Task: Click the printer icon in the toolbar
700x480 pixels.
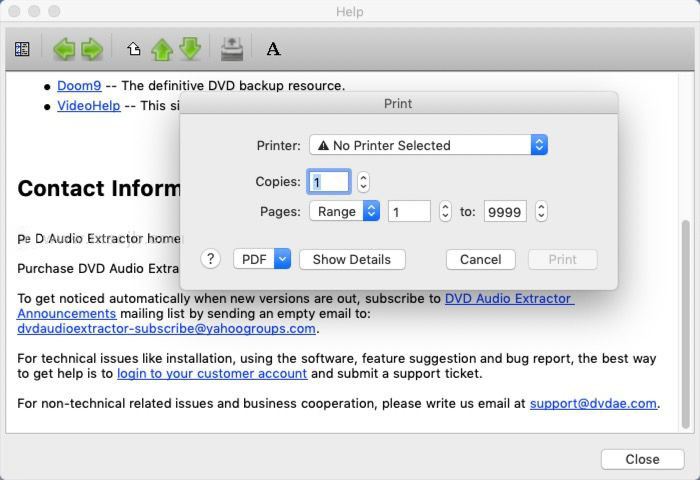Action: tap(232, 49)
